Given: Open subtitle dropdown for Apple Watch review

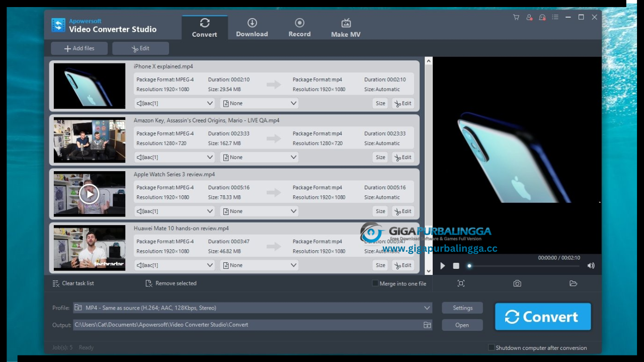Looking at the screenshot, I should coord(260,211).
